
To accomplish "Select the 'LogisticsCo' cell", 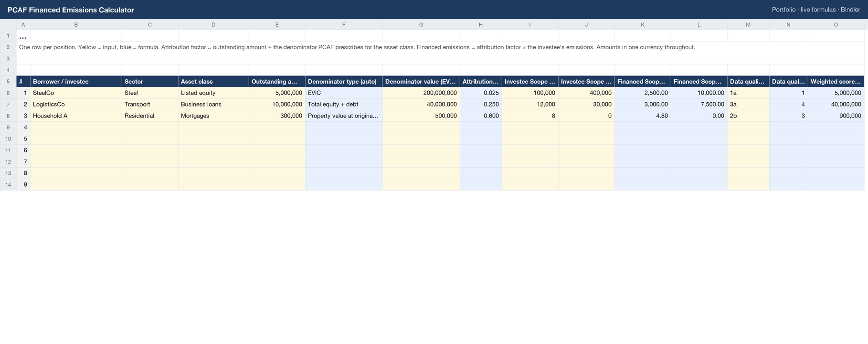I will [x=76, y=104].
